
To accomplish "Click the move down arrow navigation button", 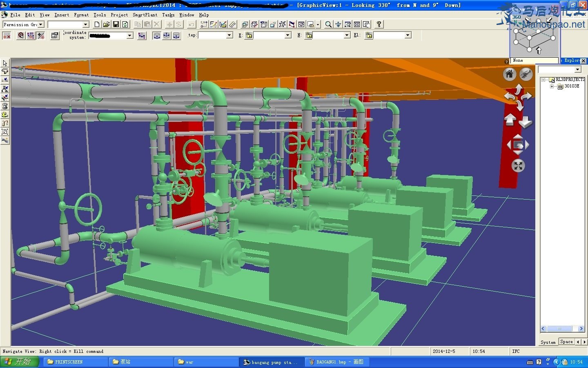I will [x=526, y=122].
